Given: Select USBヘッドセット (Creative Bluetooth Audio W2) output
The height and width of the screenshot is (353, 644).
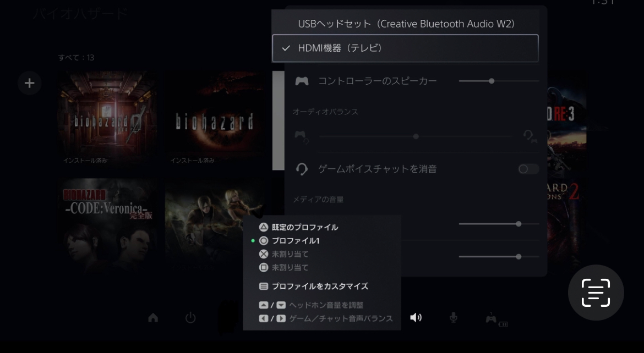Looking at the screenshot, I should click(405, 24).
